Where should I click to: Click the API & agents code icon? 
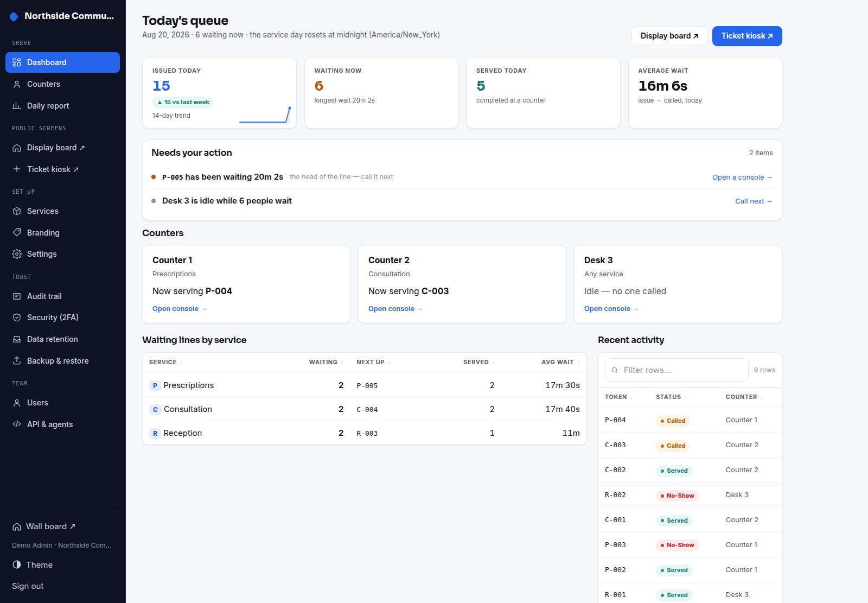pos(17,424)
